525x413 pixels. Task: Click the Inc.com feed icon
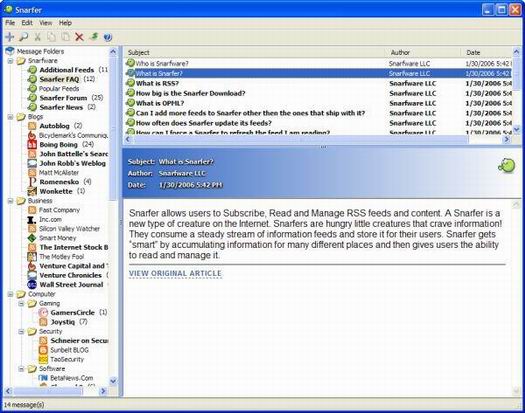coord(32,219)
